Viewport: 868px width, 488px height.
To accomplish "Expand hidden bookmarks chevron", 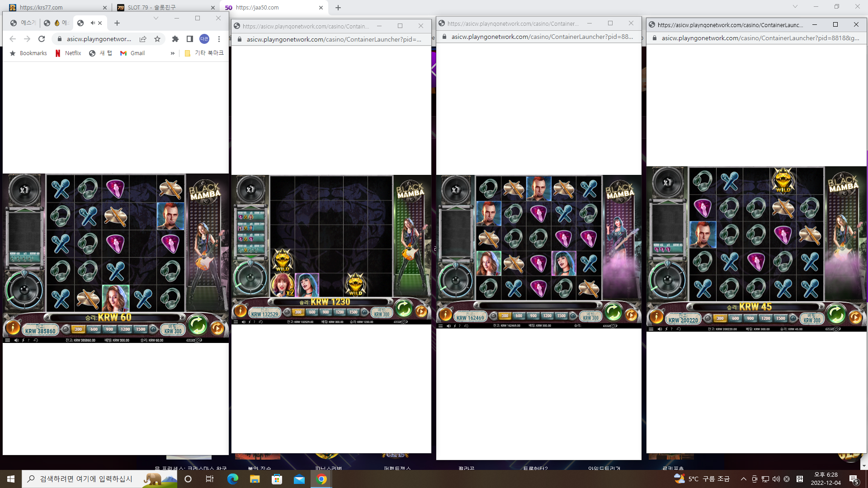I will [x=172, y=53].
